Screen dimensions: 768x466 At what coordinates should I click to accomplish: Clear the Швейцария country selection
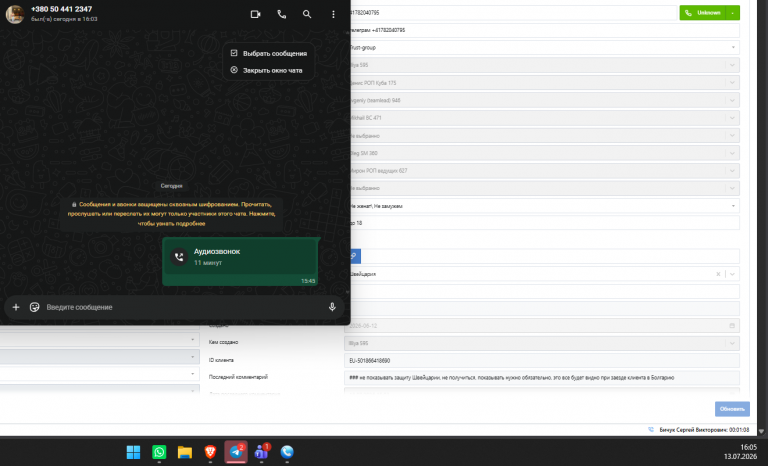[718, 274]
